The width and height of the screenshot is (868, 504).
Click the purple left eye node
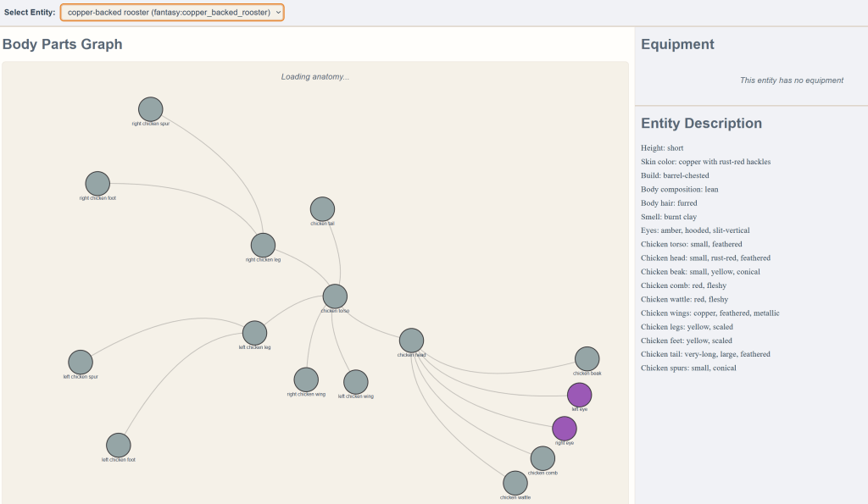[579, 395]
